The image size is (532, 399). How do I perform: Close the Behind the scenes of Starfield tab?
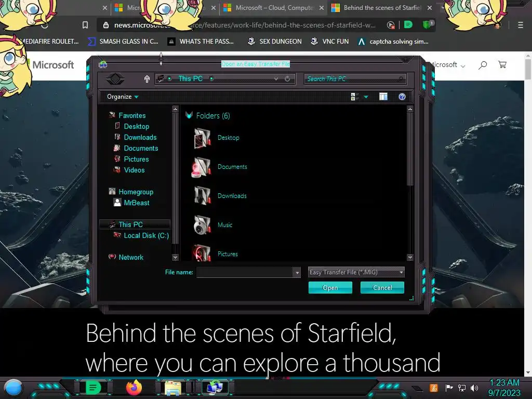pos(430,7)
